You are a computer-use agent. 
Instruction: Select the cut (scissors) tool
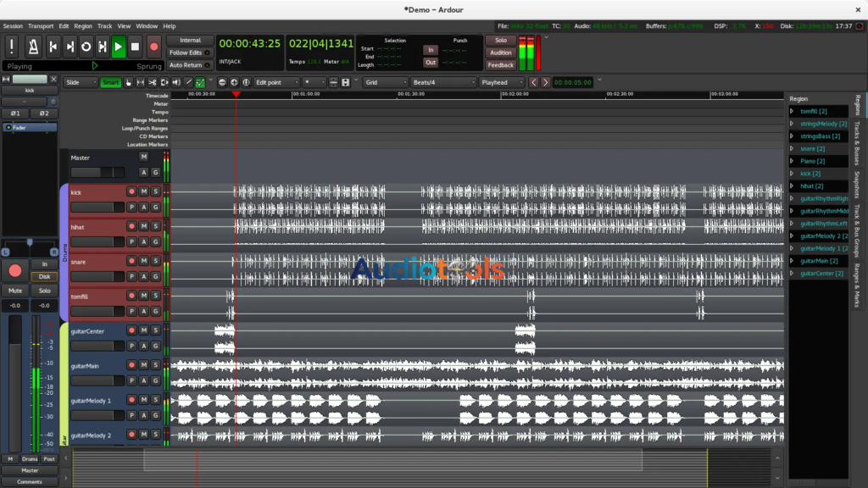pos(152,82)
